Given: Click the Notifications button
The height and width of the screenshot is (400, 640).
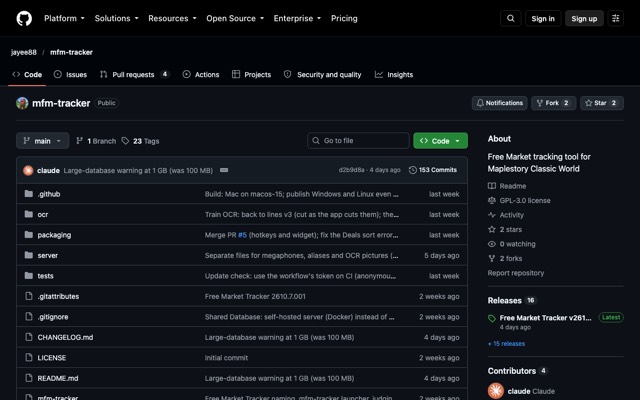Looking at the screenshot, I should click(500, 103).
